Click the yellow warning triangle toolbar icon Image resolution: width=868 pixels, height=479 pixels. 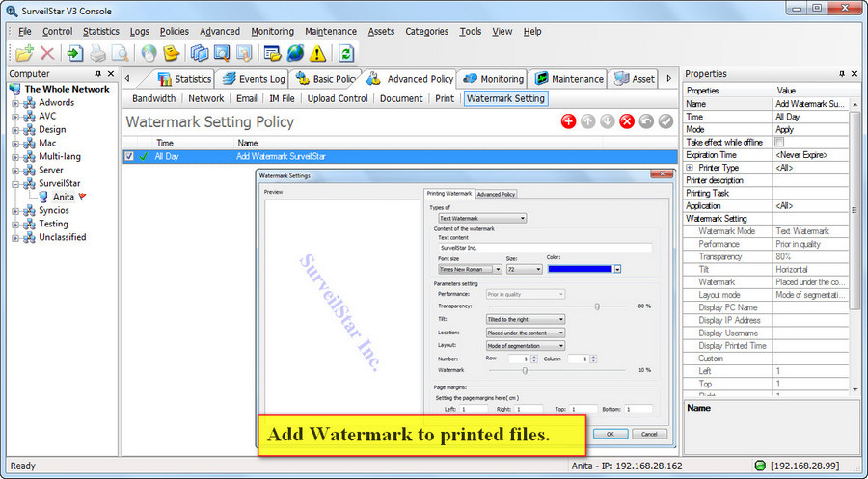tap(317, 53)
